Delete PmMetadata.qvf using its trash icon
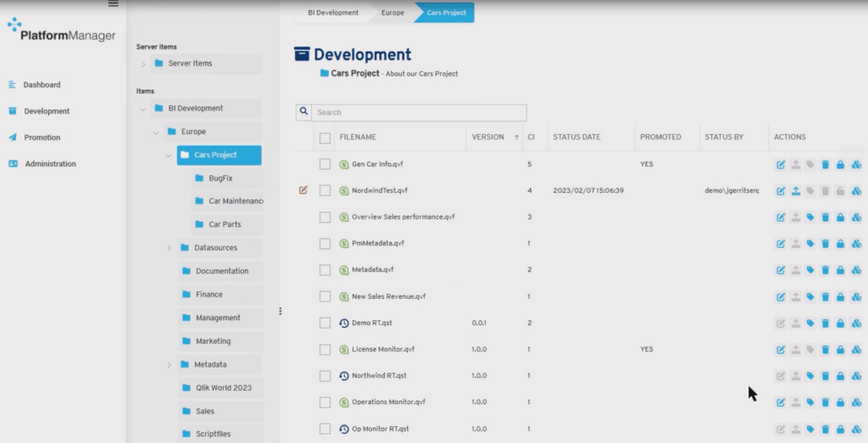Viewport: 868px width, 443px height. (x=826, y=244)
